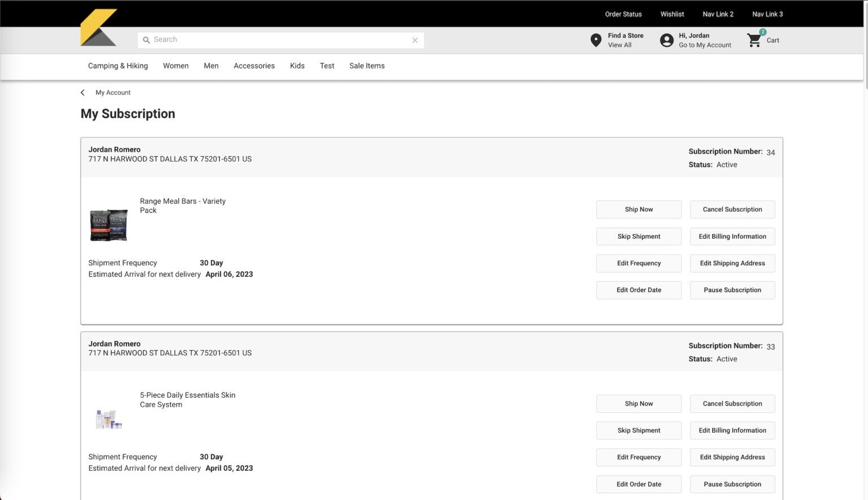Open the shopping cart icon
The image size is (868, 500).
(754, 40)
